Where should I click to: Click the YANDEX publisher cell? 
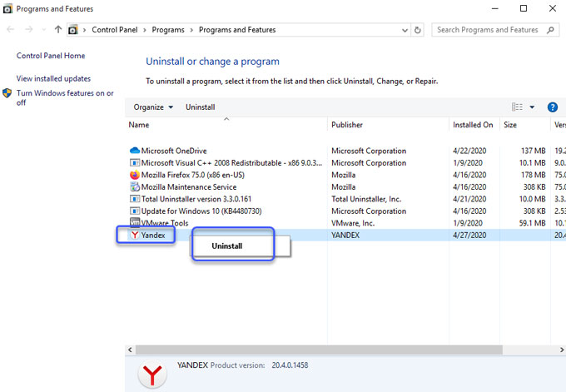coord(345,235)
